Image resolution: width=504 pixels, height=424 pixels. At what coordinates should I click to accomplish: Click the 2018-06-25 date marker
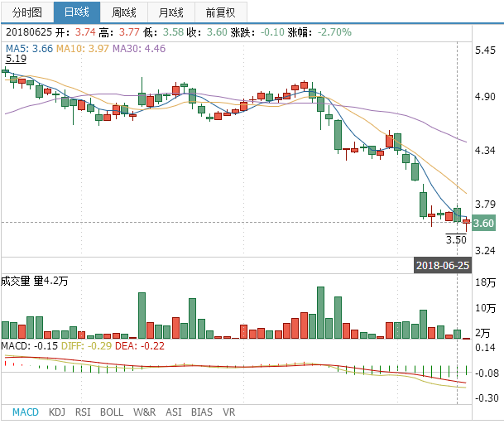[x=443, y=265]
